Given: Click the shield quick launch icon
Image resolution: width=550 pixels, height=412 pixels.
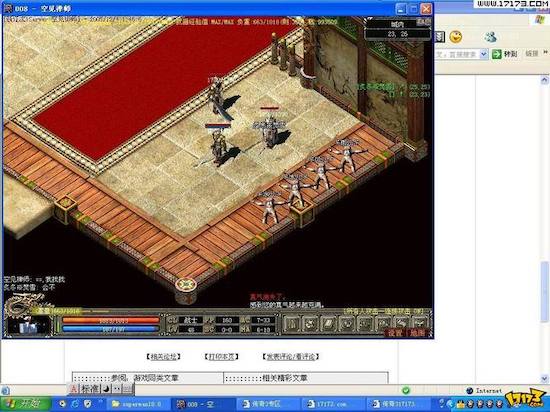Looking at the screenshot, I should pyautogui.click(x=88, y=404).
